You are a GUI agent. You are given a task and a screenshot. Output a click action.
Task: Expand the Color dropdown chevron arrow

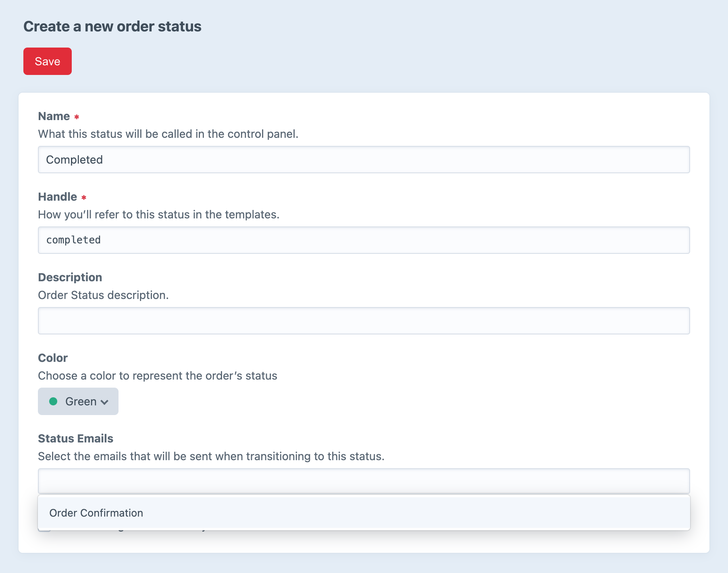tap(105, 402)
